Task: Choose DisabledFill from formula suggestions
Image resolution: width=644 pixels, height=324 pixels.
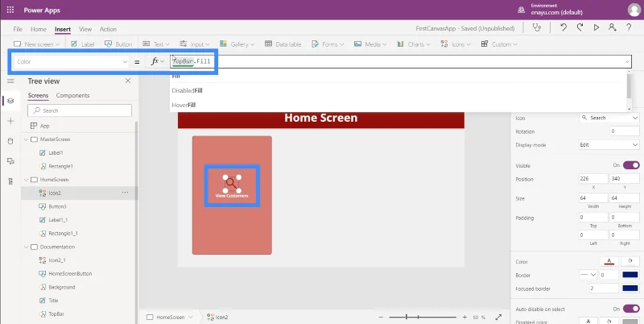Action: [x=188, y=90]
